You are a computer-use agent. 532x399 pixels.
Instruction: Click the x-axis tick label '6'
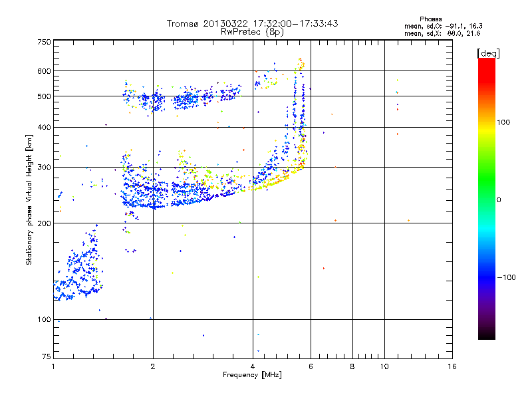click(x=311, y=366)
